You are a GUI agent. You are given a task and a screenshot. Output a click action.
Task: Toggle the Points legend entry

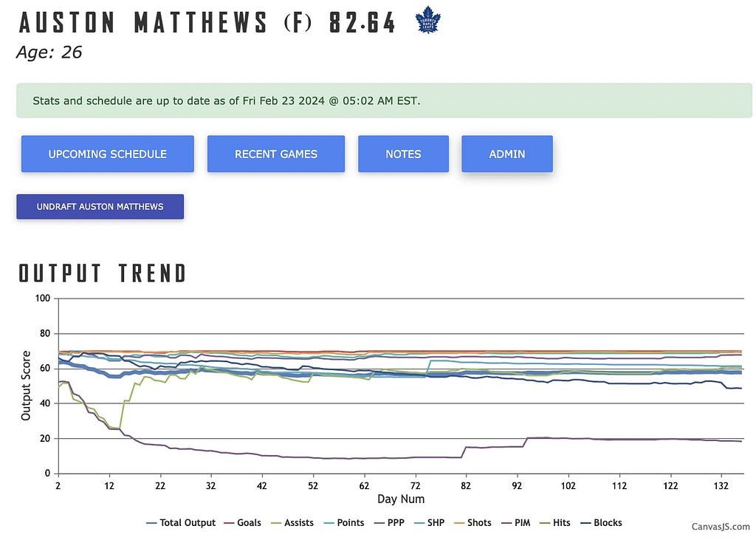pyautogui.click(x=344, y=523)
